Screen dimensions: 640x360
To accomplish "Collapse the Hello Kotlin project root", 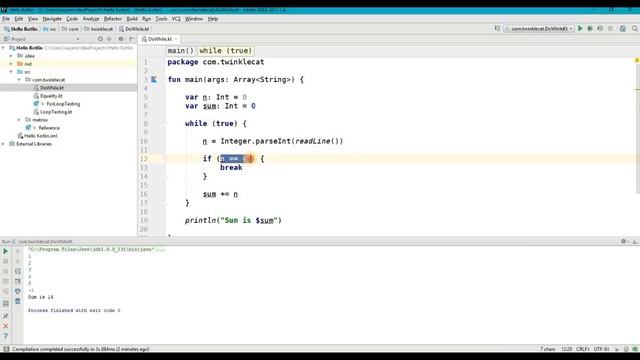I will pos(4,48).
